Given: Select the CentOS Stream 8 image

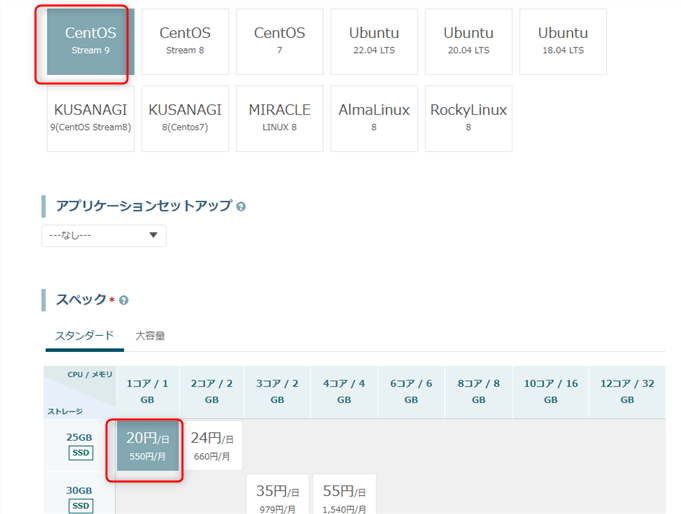Looking at the screenshot, I should (x=185, y=42).
